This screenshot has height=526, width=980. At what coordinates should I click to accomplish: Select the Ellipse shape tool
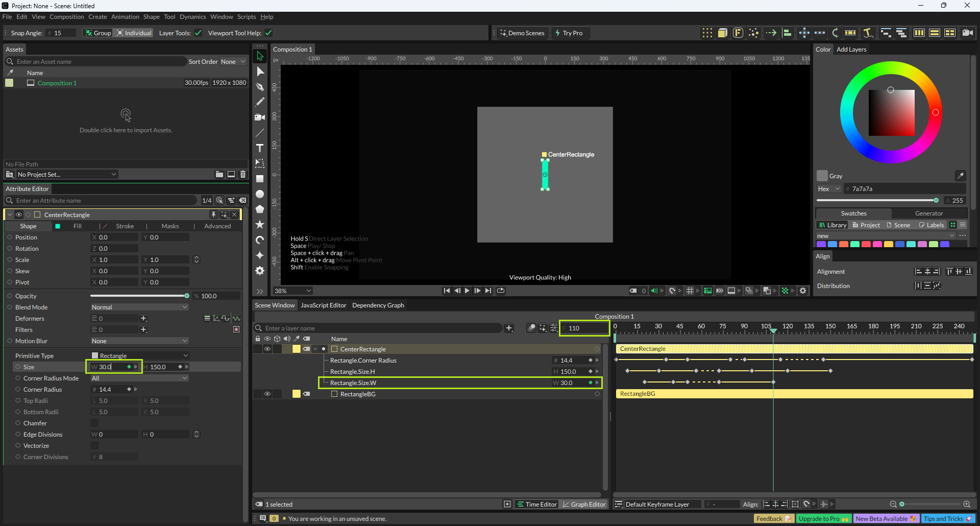[x=260, y=194]
